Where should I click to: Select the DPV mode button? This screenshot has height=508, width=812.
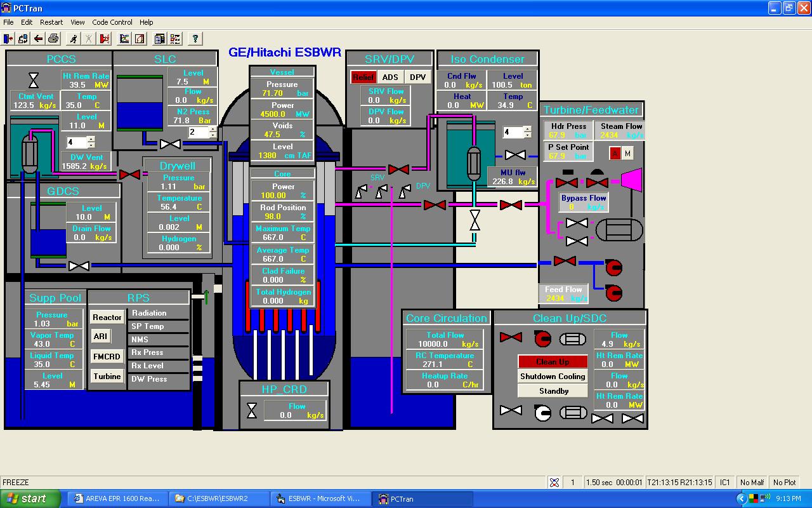point(417,77)
